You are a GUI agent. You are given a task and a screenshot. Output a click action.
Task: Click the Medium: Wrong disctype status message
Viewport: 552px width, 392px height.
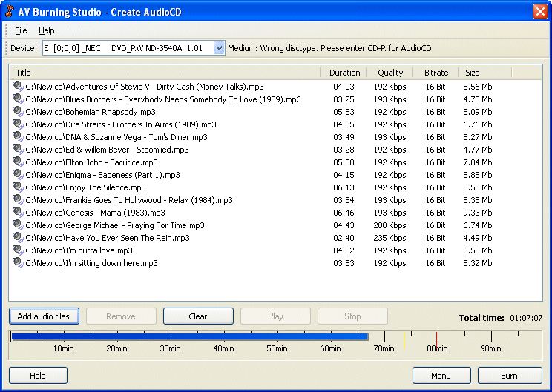(x=329, y=48)
